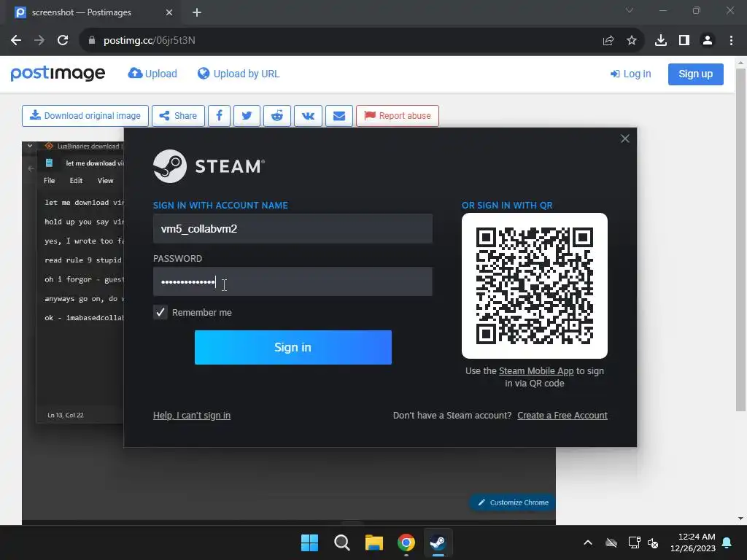Click the Sign up button
Screen dimensions: 747x560
pyautogui.click(x=695, y=74)
